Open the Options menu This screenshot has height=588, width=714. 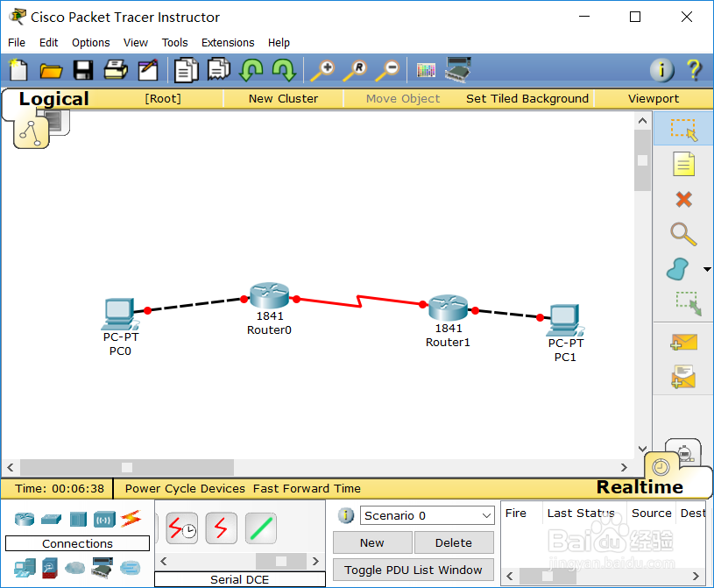90,42
